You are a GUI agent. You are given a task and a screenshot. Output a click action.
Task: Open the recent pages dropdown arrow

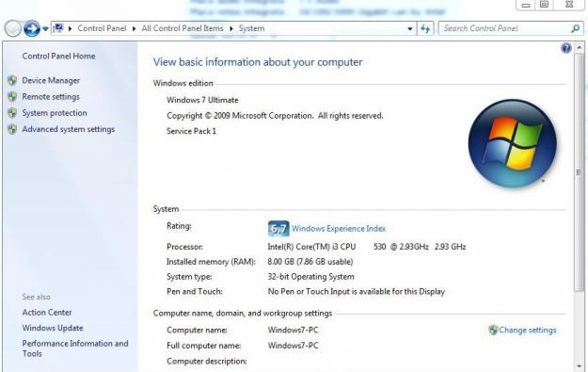point(45,28)
